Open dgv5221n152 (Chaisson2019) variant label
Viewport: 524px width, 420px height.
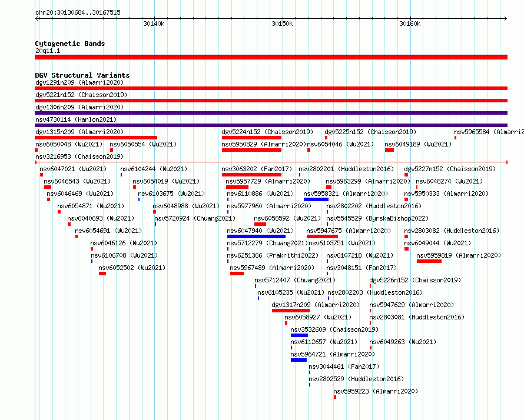[81, 95]
